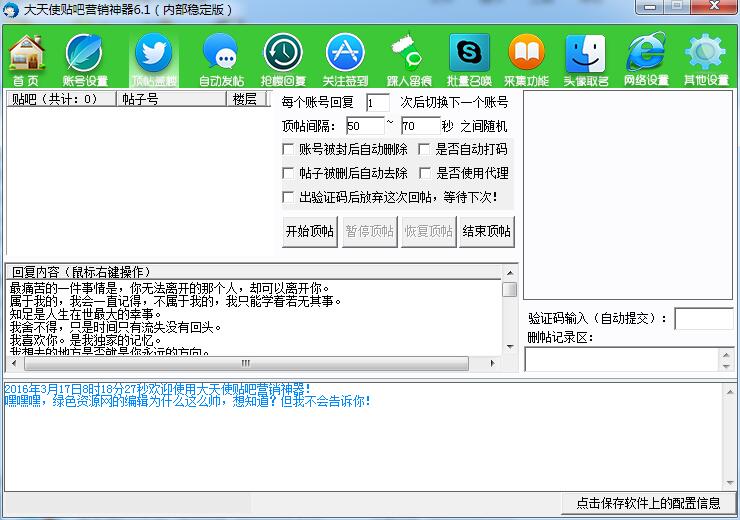The width and height of the screenshot is (740, 520).
Task: Select reply line 属于我的，我会一直记得
Action: (175, 301)
